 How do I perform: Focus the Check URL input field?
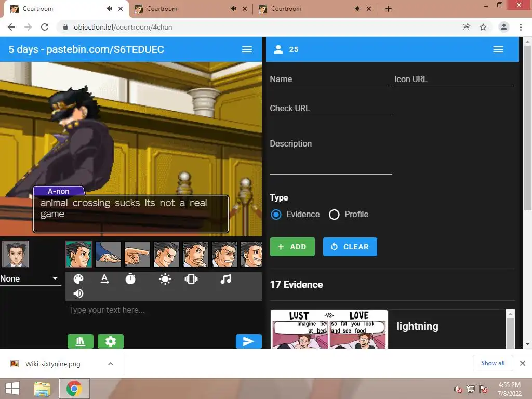[331, 109]
